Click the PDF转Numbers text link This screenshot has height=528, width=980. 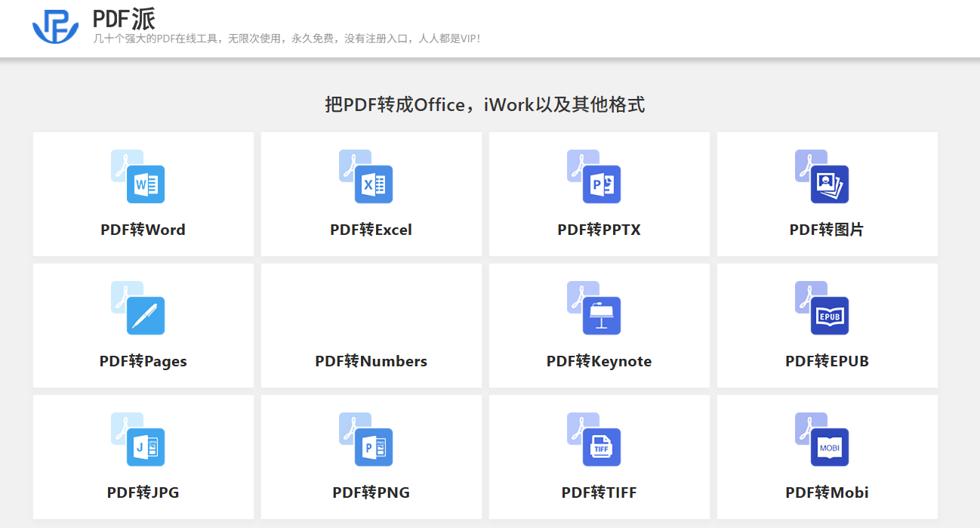coord(371,361)
